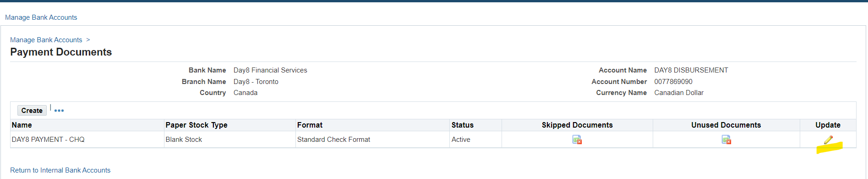Click the Update pencil icon

828,140
